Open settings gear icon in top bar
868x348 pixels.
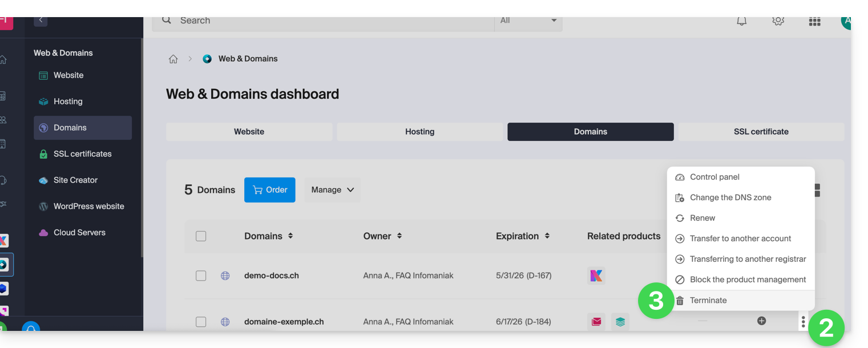pyautogui.click(x=778, y=21)
